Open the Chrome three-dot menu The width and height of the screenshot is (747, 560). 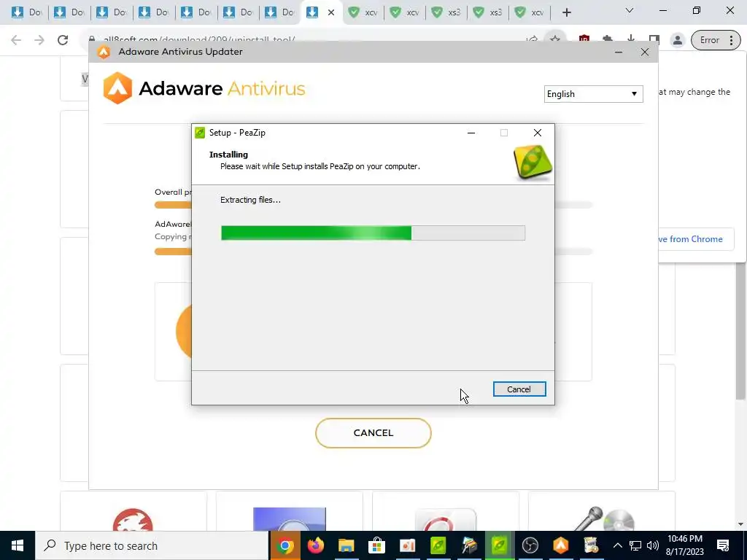pos(731,40)
